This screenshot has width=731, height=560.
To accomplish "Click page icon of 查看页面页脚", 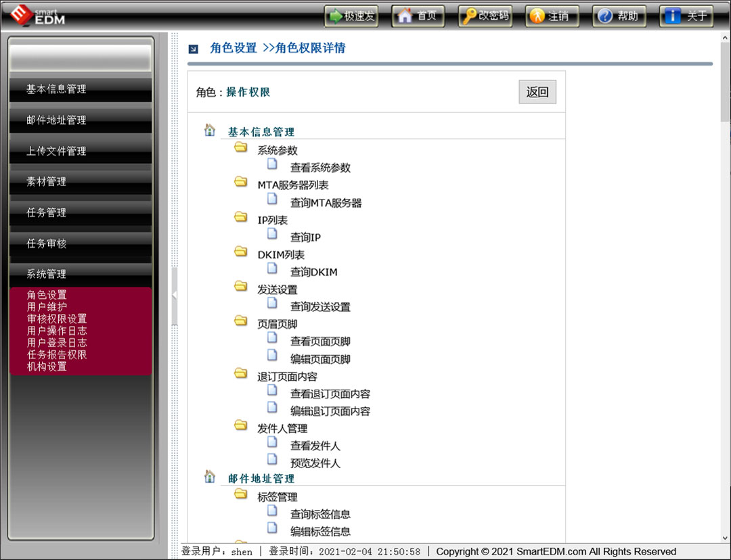I will (272, 337).
